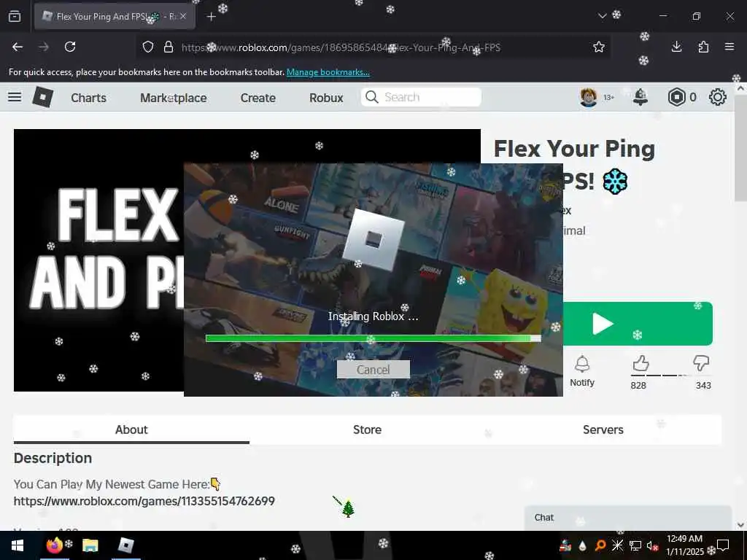This screenshot has width=747, height=560.
Task: Switch to the Servers tab
Action: [603, 429]
